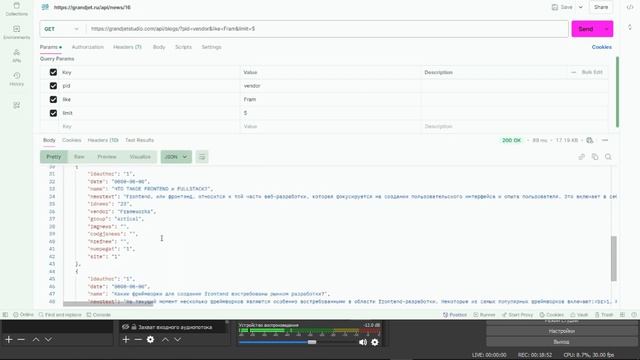Click the configure workspace sidebar icon
This screenshot has height=360, width=640.
click(x=16, y=105)
